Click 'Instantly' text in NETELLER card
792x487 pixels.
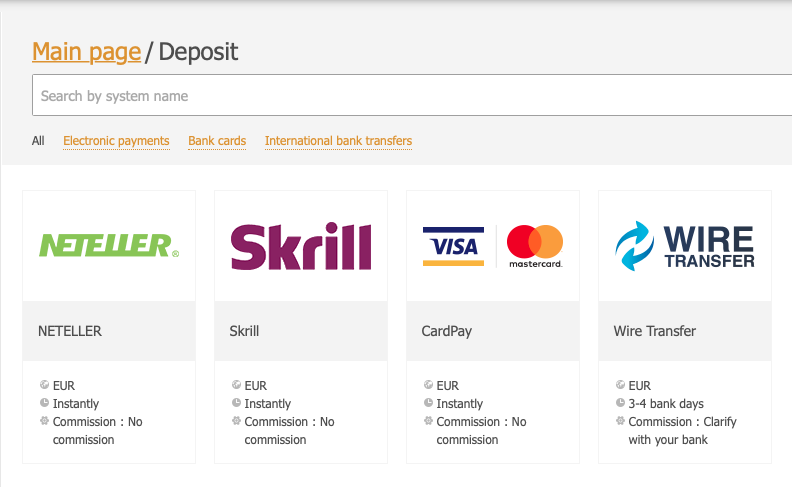(x=76, y=404)
